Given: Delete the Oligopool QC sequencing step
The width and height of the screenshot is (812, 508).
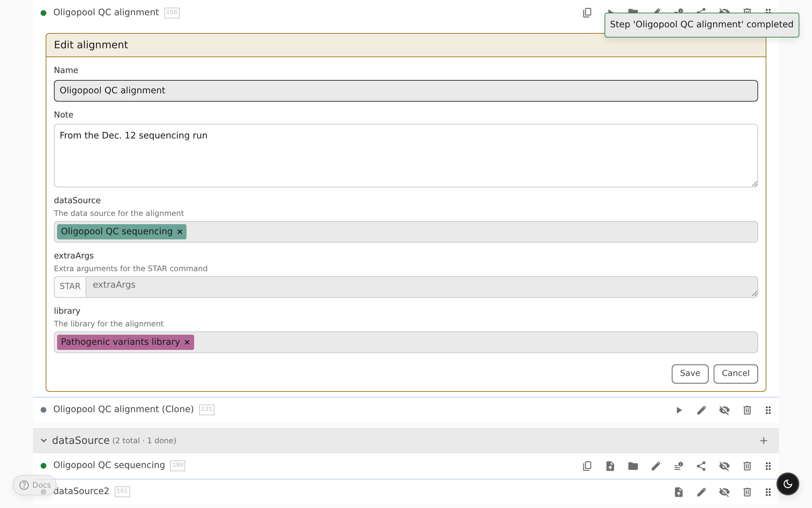Looking at the screenshot, I should pos(747,466).
